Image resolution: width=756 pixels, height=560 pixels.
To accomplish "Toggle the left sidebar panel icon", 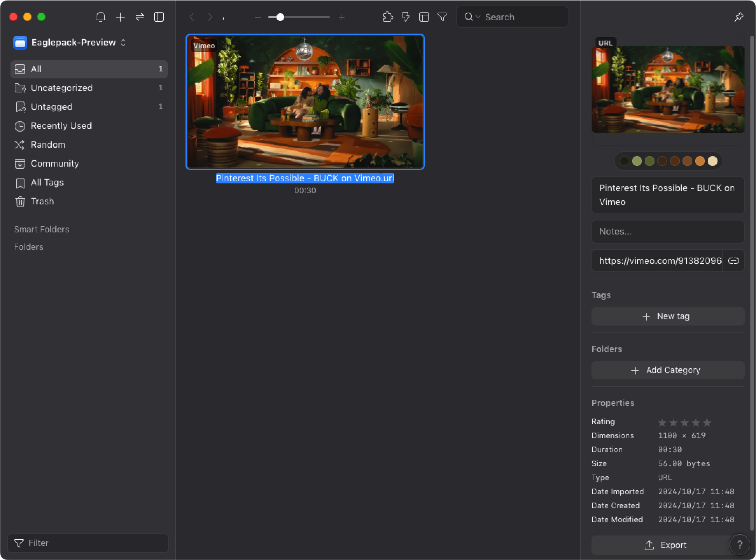I will (159, 17).
